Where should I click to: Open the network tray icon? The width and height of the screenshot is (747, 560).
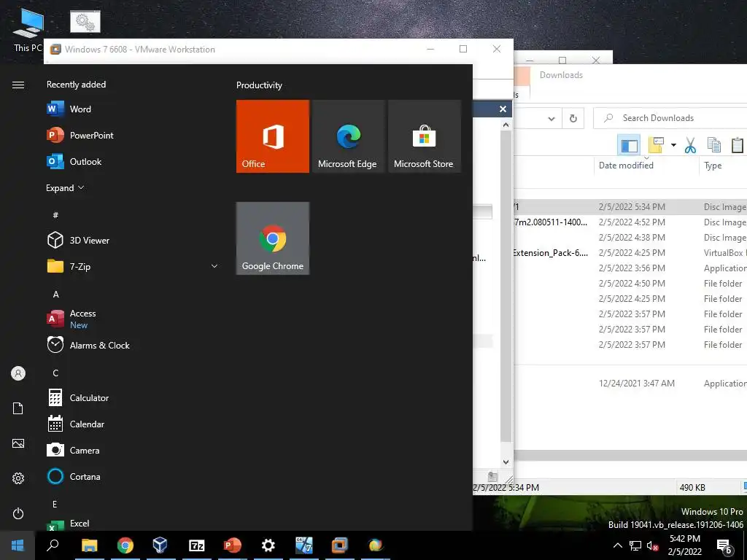coord(635,545)
